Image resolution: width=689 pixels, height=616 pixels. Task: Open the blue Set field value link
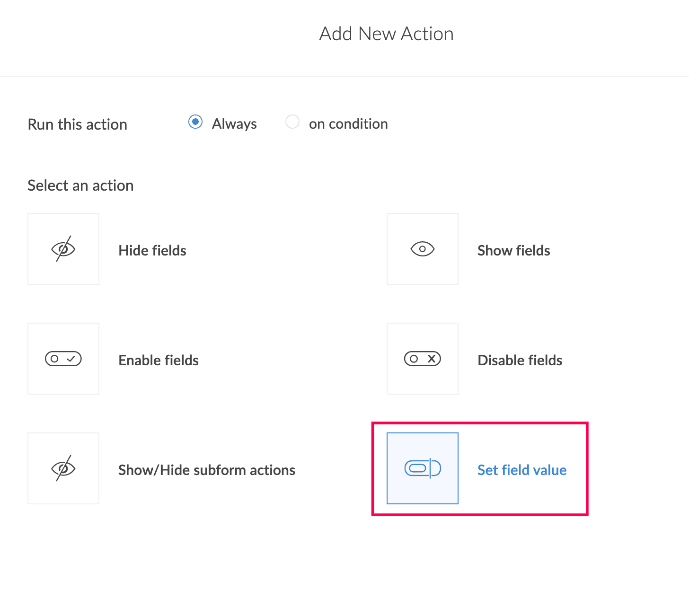(522, 470)
